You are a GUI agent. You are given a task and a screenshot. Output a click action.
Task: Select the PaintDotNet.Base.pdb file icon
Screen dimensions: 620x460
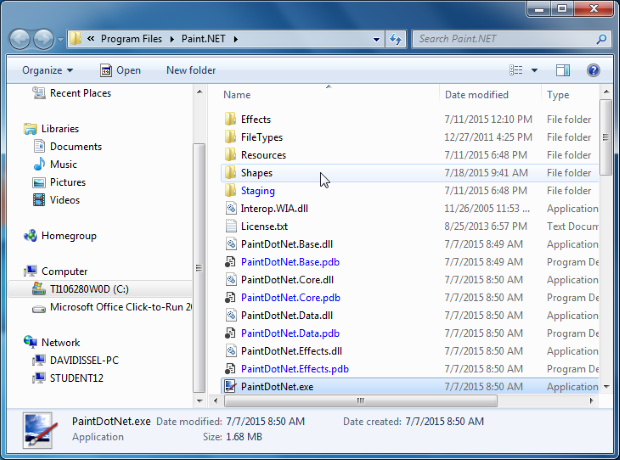231,262
